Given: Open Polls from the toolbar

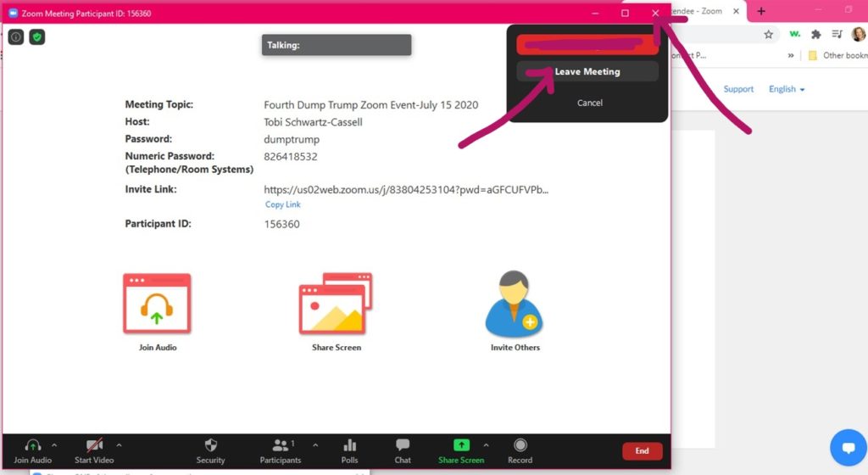Looking at the screenshot, I should [349, 452].
